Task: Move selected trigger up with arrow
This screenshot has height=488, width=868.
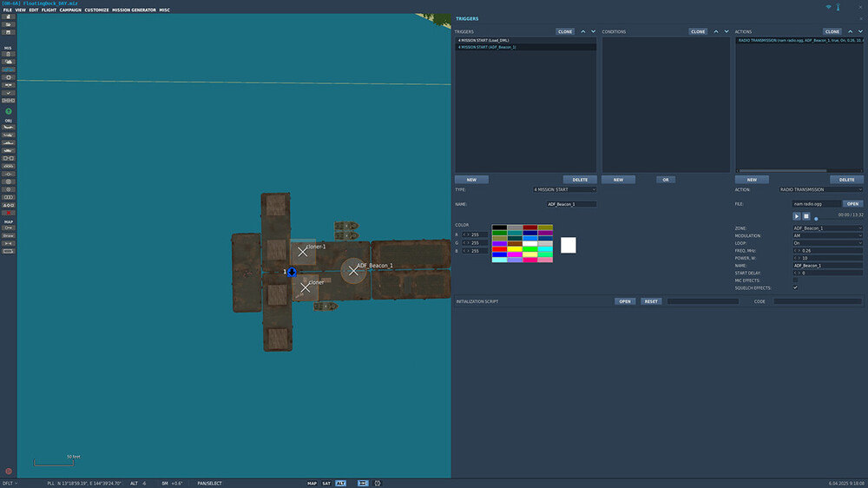Action: click(x=583, y=31)
